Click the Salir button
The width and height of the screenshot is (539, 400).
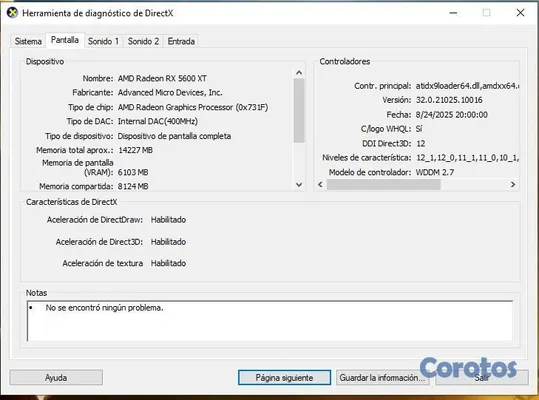pyautogui.click(x=482, y=378)
